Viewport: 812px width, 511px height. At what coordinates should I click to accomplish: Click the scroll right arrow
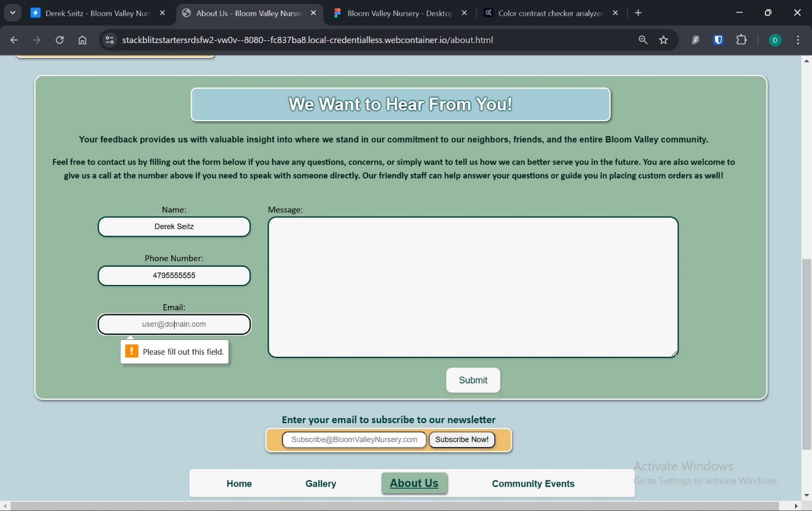(x=797, y=506)
